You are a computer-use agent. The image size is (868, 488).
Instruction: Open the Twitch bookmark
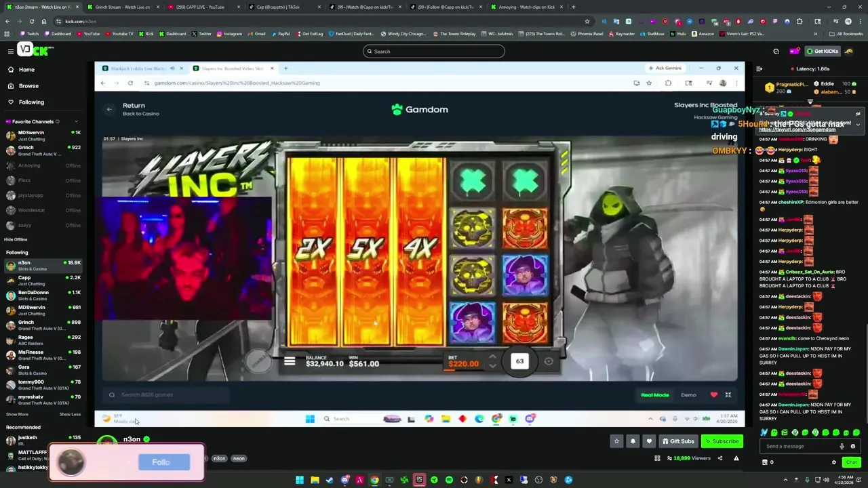point(29,34)
